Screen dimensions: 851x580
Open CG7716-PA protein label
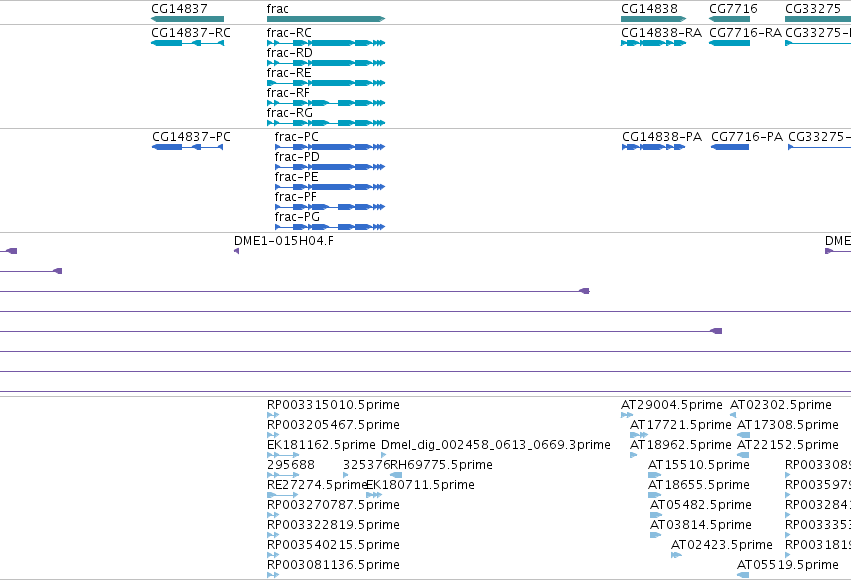pyautogui.click(x=747, y=137)
